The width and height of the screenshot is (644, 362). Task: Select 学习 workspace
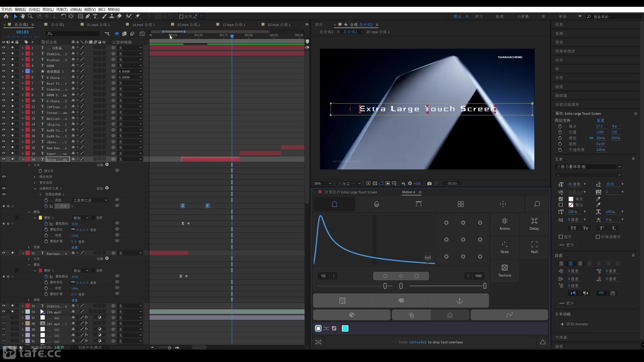pyautogui.click(x=478, y=17)
